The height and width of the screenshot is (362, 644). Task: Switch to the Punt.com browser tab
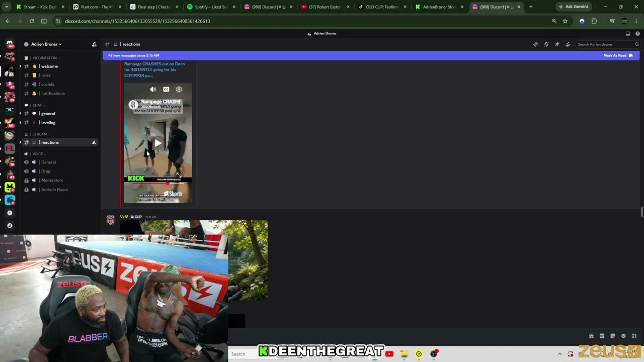click(x=97, y=7)
